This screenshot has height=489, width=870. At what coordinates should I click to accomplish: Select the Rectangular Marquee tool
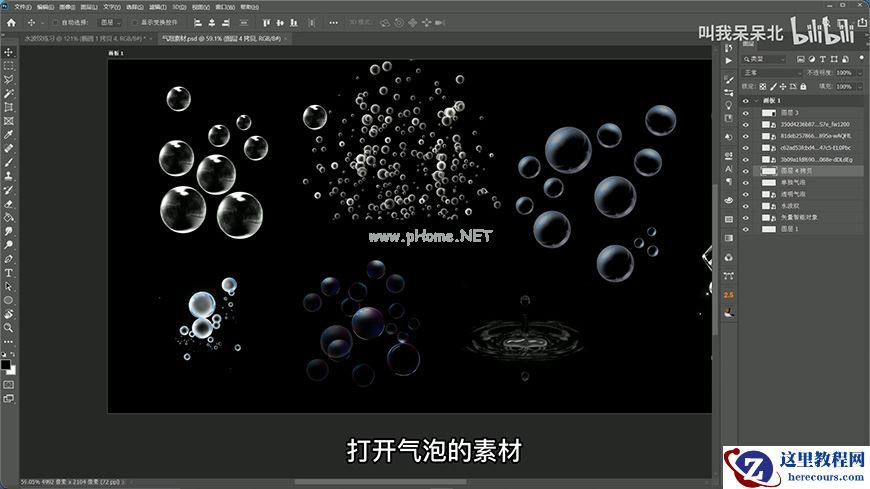pos(9,66)
